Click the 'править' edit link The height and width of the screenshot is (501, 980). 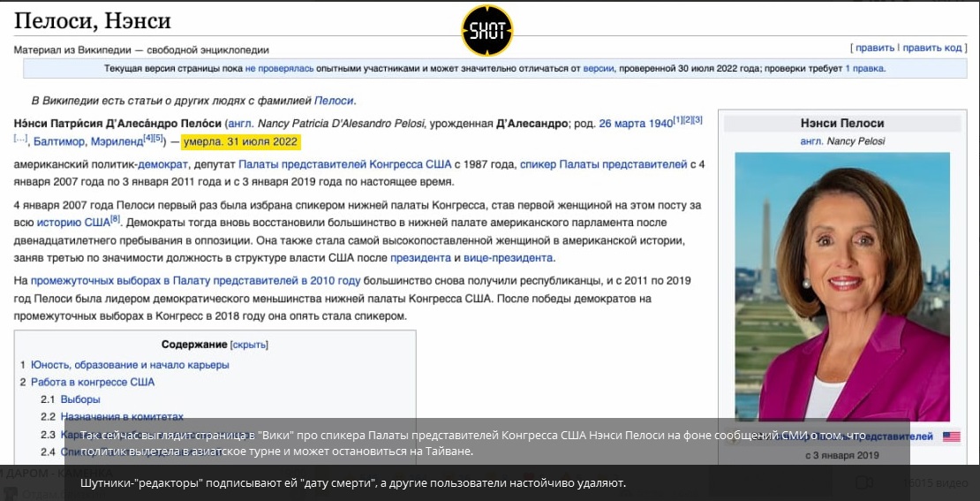875,48
